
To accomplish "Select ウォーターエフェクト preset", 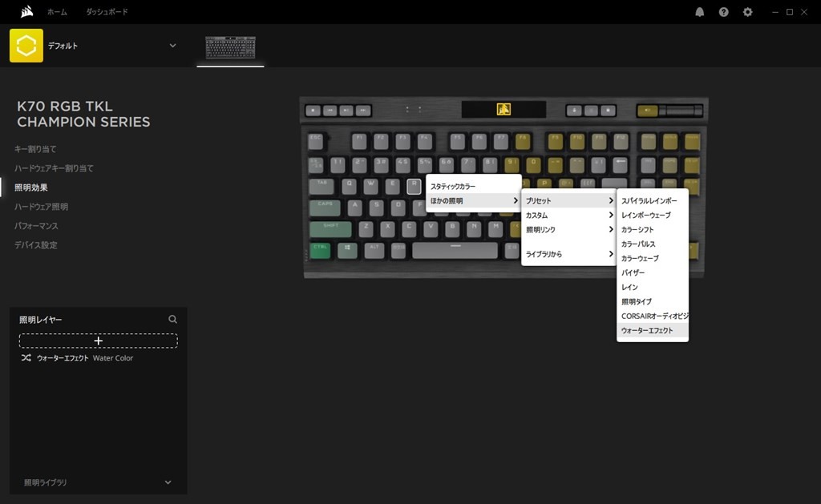I will (653, 330).
